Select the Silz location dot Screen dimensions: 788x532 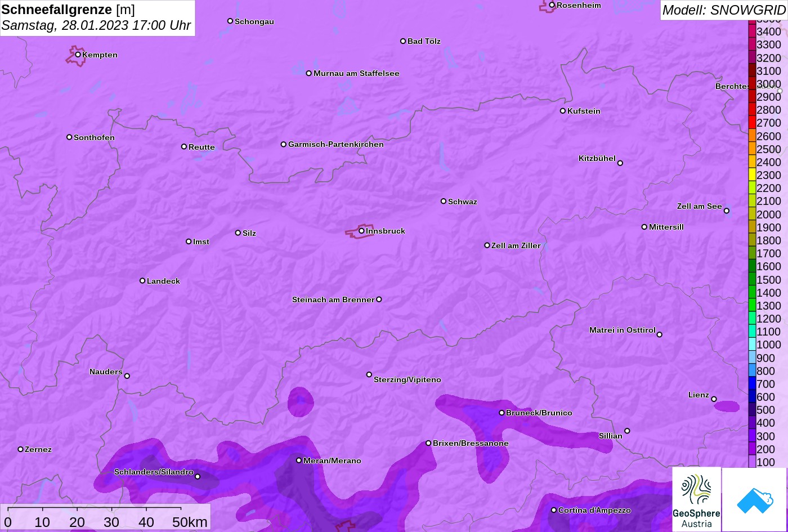[238, 233]
